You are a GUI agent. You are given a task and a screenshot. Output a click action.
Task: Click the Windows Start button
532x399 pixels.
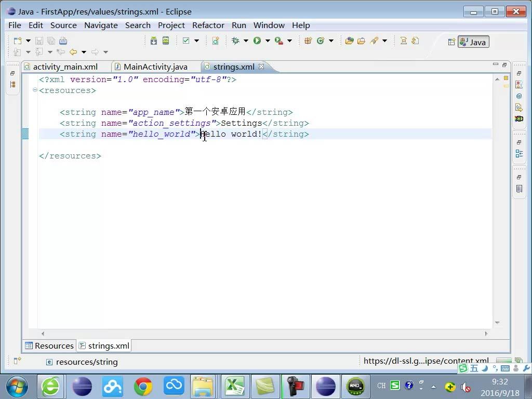coord(17,387)
